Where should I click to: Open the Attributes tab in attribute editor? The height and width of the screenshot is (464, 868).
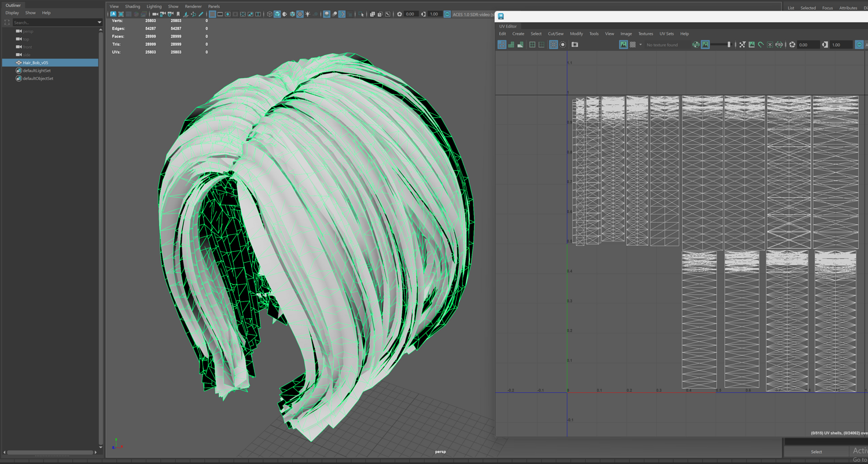848,8
